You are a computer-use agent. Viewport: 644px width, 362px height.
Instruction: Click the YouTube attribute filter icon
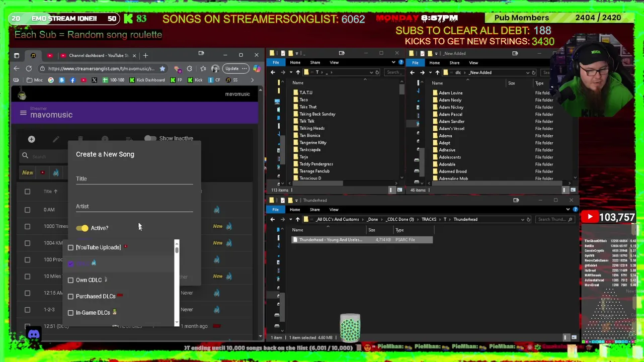[42, 172]
